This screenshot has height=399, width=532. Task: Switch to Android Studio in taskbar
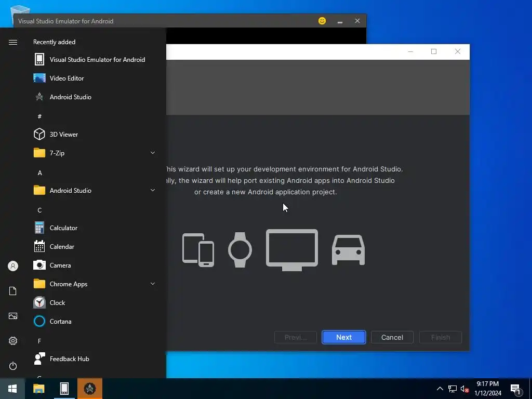[89, 389]
